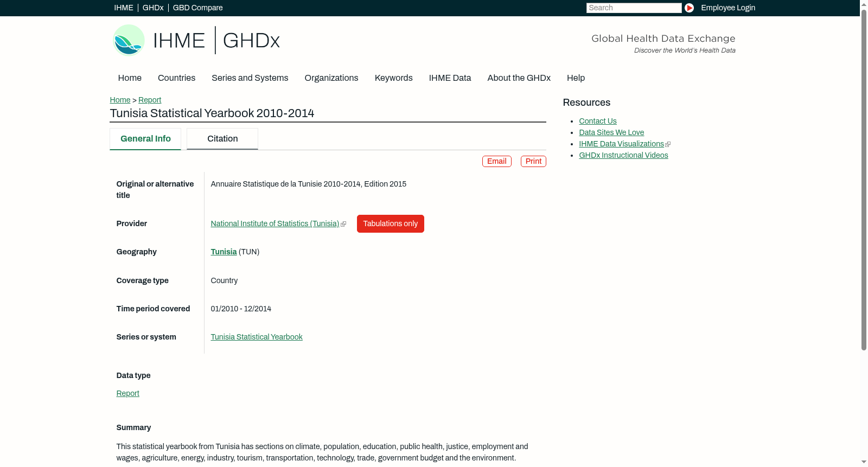Open the Report data type link
The height and width of the screenshot is (467, 868).
127,393
